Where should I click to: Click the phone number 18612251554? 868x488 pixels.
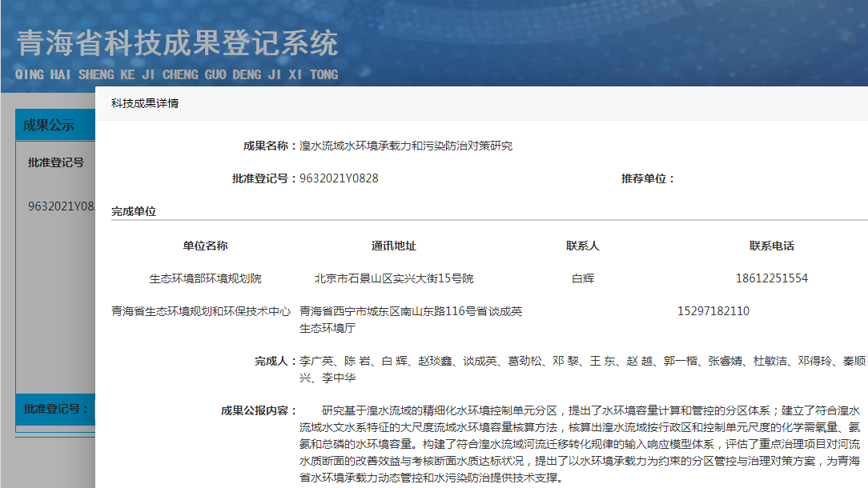772,279
